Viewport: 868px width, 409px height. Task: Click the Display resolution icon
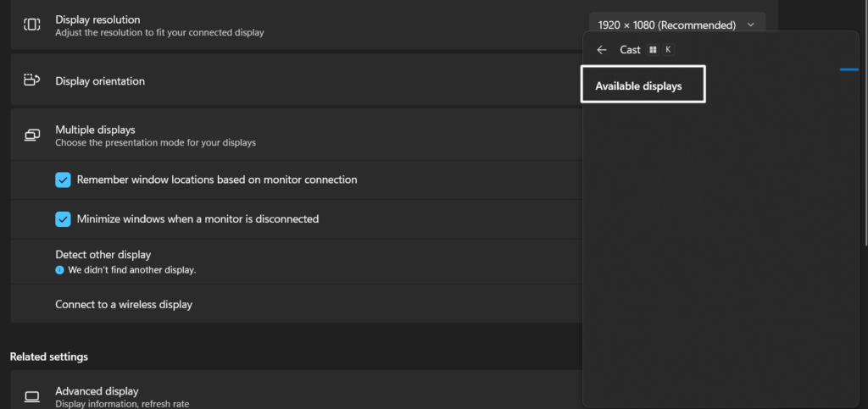pyautogui.click(x=31, y=25)
